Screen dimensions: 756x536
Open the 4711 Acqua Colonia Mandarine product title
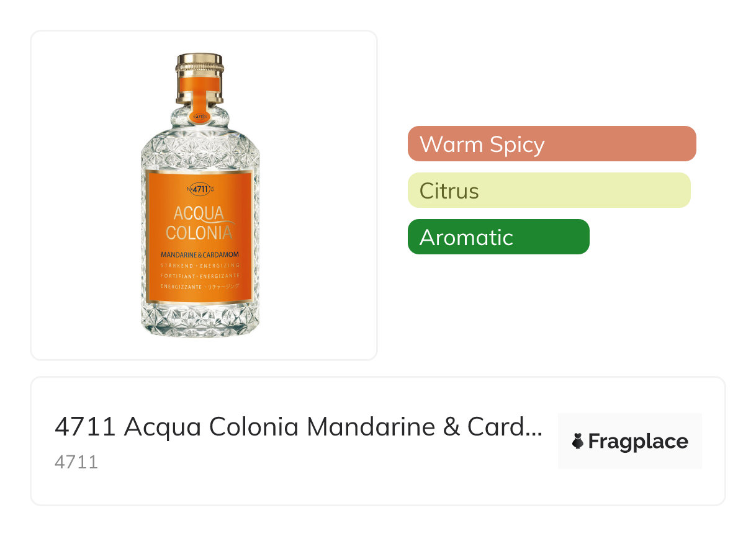pyautogui.click(x=298, y=426)
